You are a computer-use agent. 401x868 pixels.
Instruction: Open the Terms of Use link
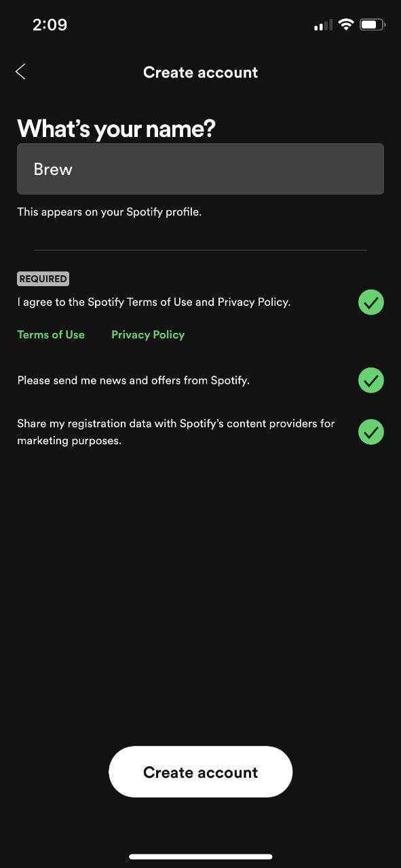pos(50,334)
